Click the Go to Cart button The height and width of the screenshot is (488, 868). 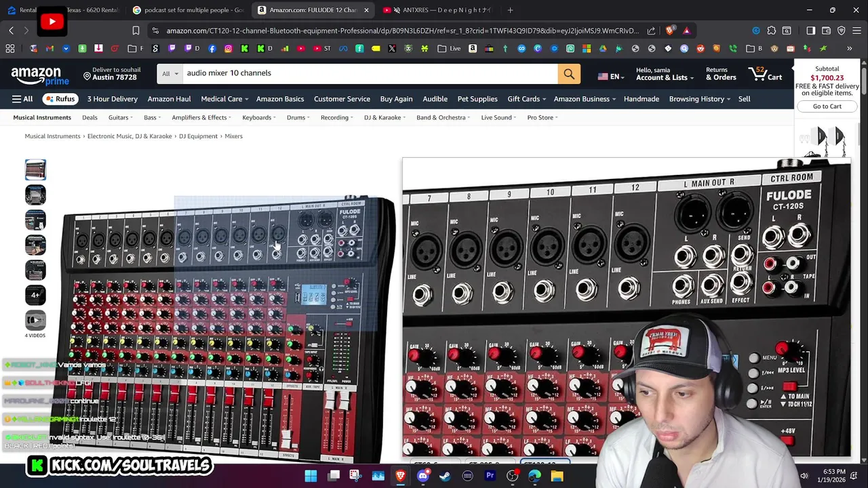click(827, 106)
